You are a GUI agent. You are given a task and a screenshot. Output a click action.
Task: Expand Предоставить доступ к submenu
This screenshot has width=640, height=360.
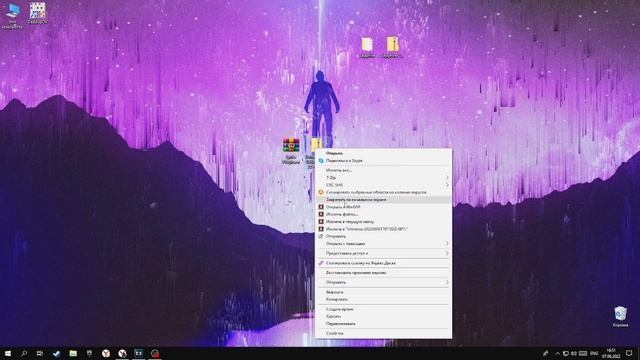(384, 253)
